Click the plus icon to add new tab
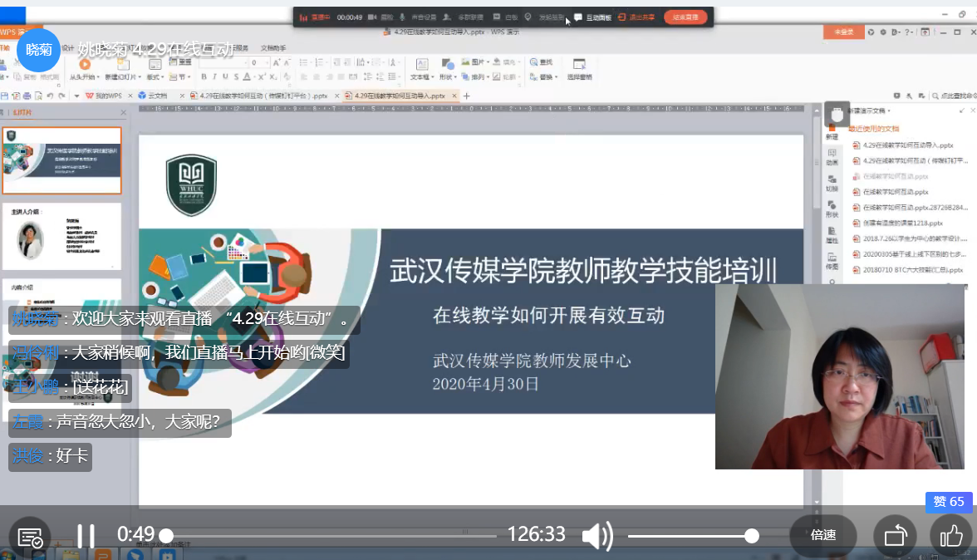The width and height of the screenshot is (977, 560). [x=466, y=96]
